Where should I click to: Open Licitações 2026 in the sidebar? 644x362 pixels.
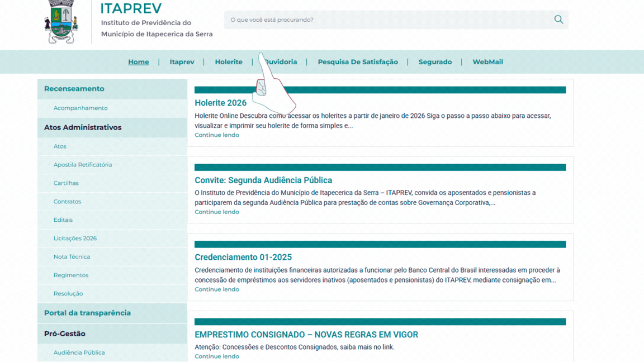[75, 239]
